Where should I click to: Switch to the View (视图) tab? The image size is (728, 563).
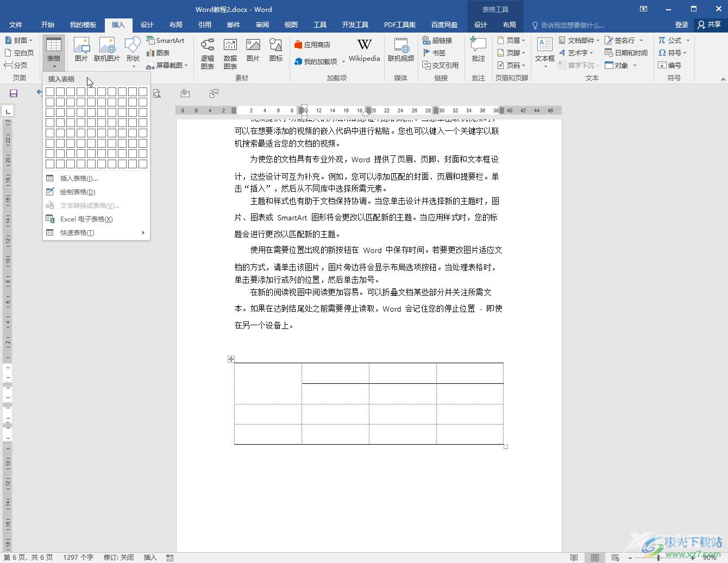pyautogui.click(x=291, y=24)
